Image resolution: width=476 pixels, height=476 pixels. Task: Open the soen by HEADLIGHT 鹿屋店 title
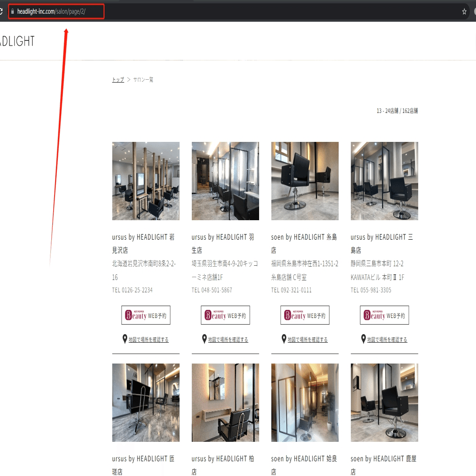[383, 465]
